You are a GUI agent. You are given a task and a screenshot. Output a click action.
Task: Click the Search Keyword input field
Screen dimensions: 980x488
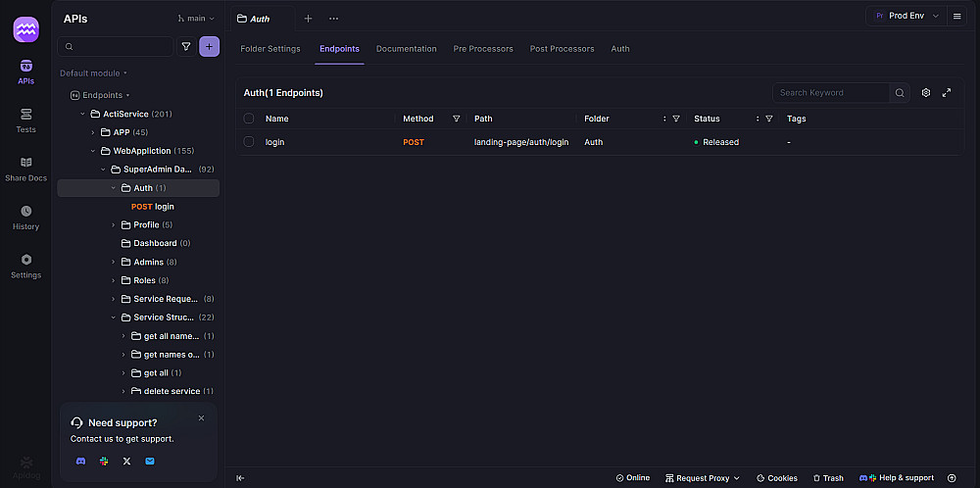click(x=831, y=93)
